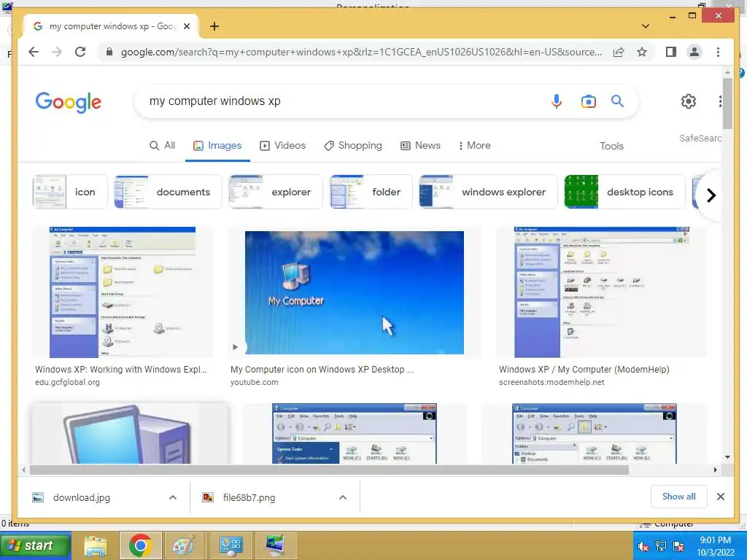Filter images by the 'documents' chip

168,192
